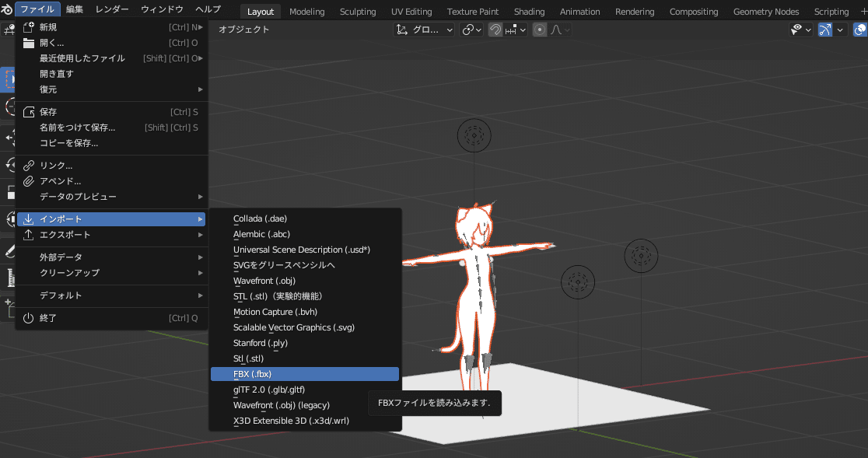Switch to the Layout workspace tab
Viewport: 868px width, 458px height.
(261, 12)
